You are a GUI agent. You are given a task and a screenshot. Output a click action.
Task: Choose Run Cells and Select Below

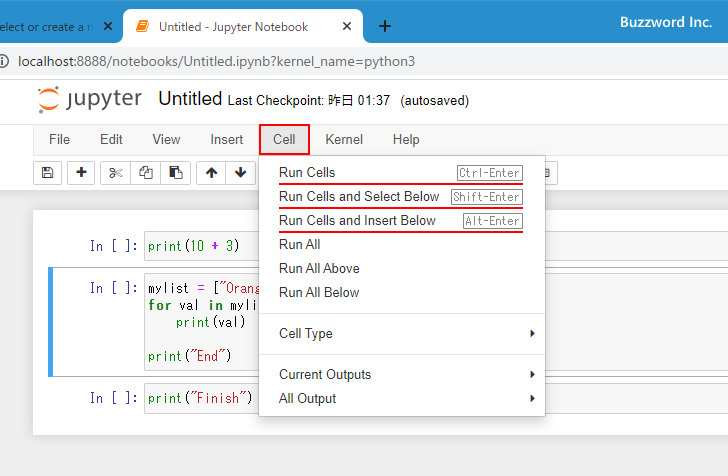pyautogui.click(x=402, y=197)
